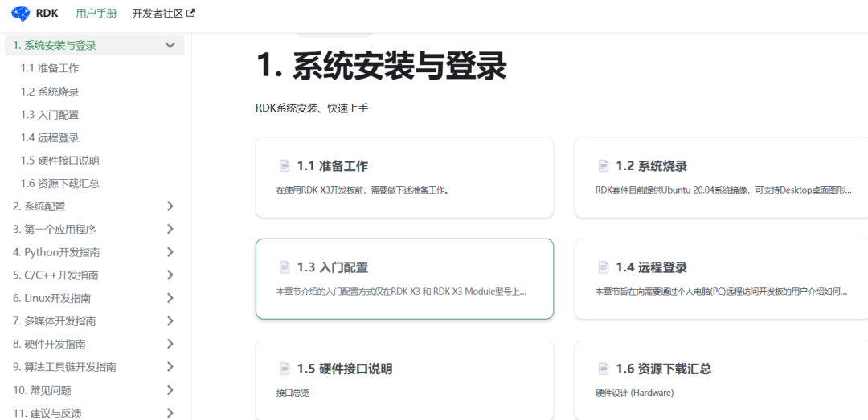The image size is (868, 420).
Task: Expand the 7. 多媒体开发指南 chevron
Action: [x=170, y=321]
